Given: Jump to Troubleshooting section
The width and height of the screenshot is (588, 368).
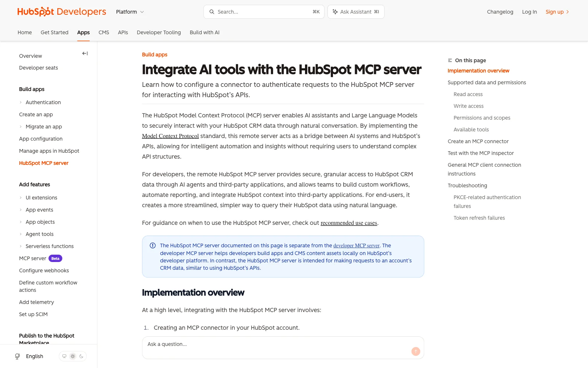Looking at the screenshot, I should (x=467, y=185).
